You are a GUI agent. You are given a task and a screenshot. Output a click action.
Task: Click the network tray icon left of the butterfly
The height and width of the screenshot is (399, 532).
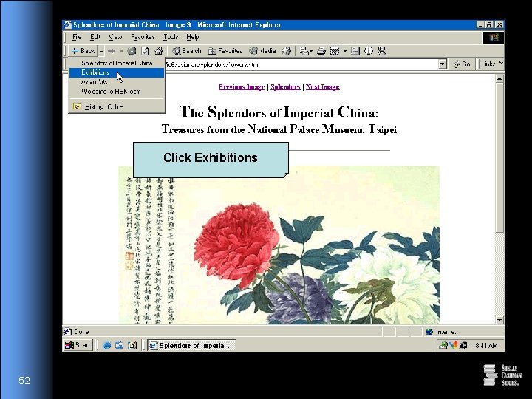pos(443,345)
